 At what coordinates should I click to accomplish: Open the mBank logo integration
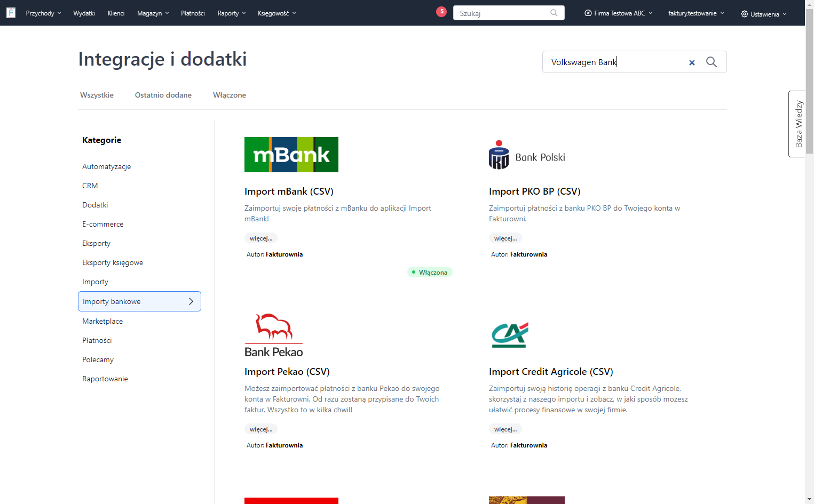tap(291, 155)
